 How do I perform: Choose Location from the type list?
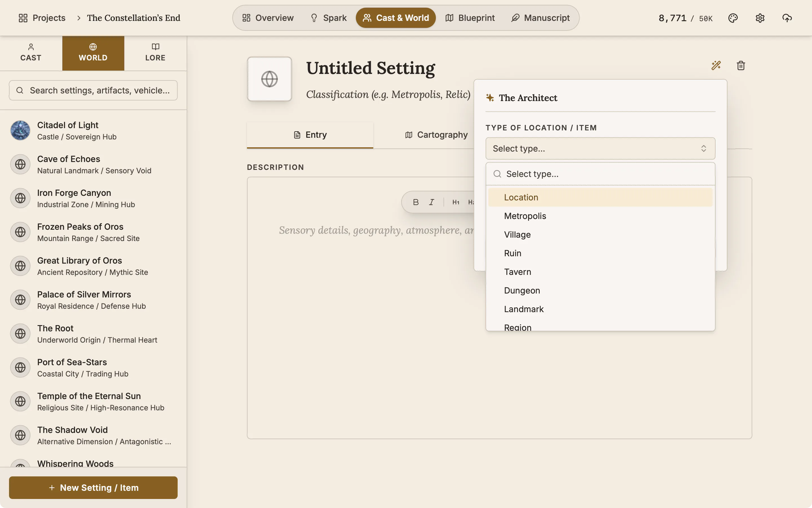600,197
